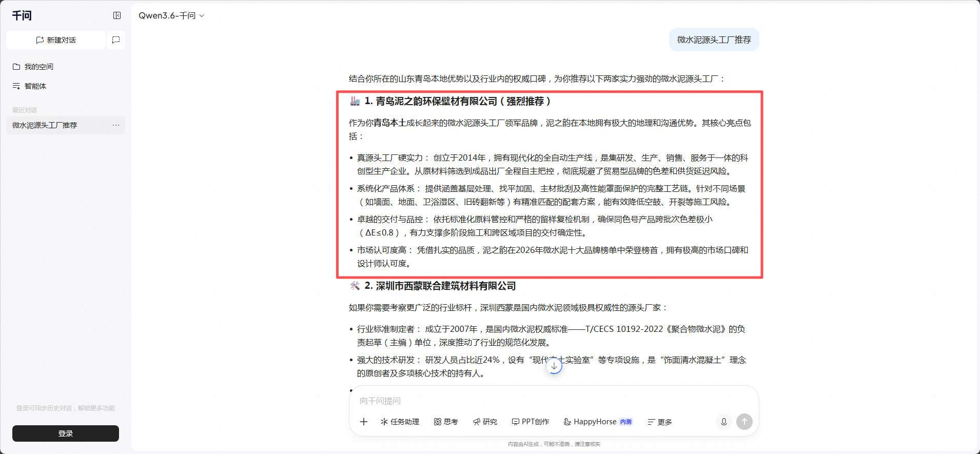Viewport: 980px width, 454px height.
Task: Click the disclaimer 内容由AI生成 text
Action: point(554,444)
